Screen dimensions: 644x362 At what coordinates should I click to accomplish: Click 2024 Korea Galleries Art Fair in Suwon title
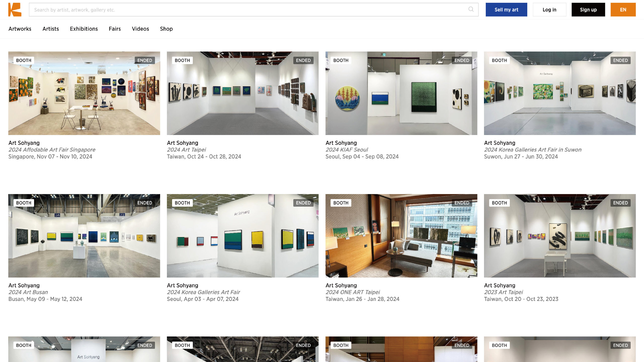click(533, 150)
